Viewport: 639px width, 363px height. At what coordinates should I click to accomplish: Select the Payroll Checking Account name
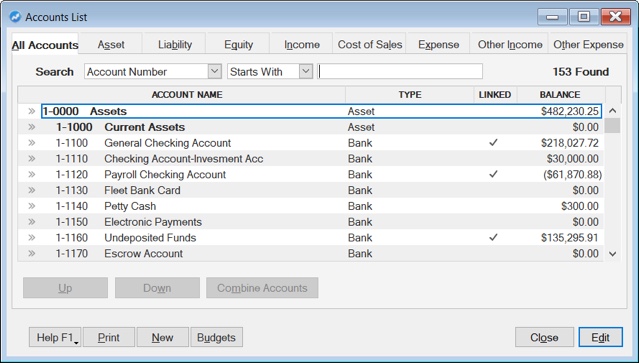coord(165,174)
